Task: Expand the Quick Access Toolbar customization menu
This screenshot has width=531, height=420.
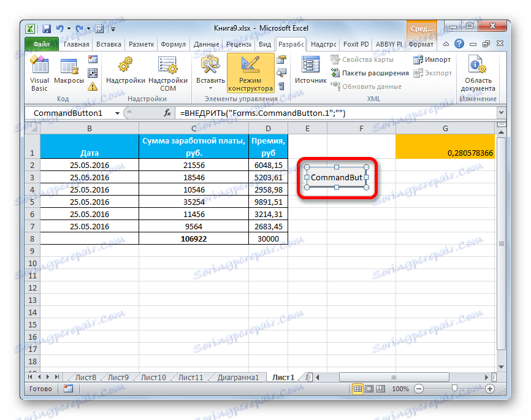Action: 113,28
